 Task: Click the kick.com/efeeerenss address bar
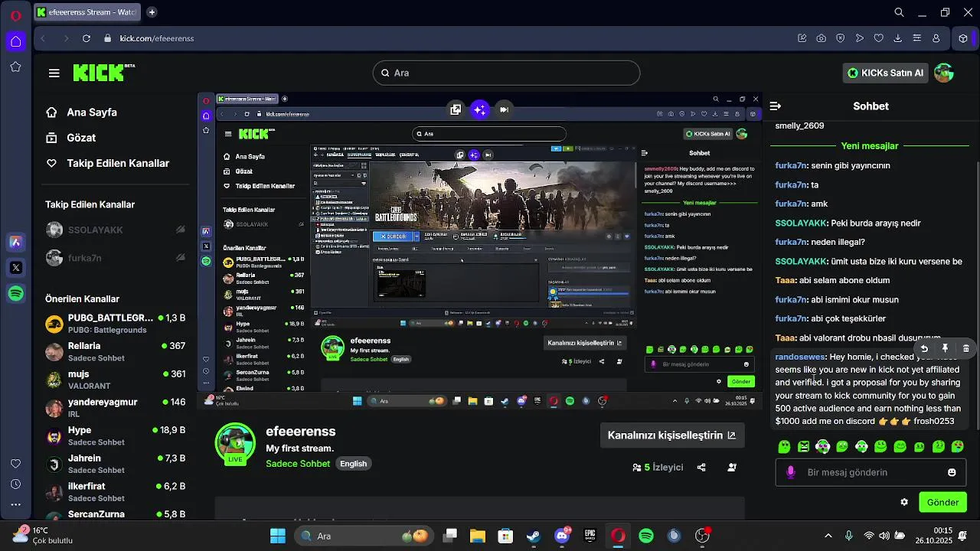(x=156, y=38)
